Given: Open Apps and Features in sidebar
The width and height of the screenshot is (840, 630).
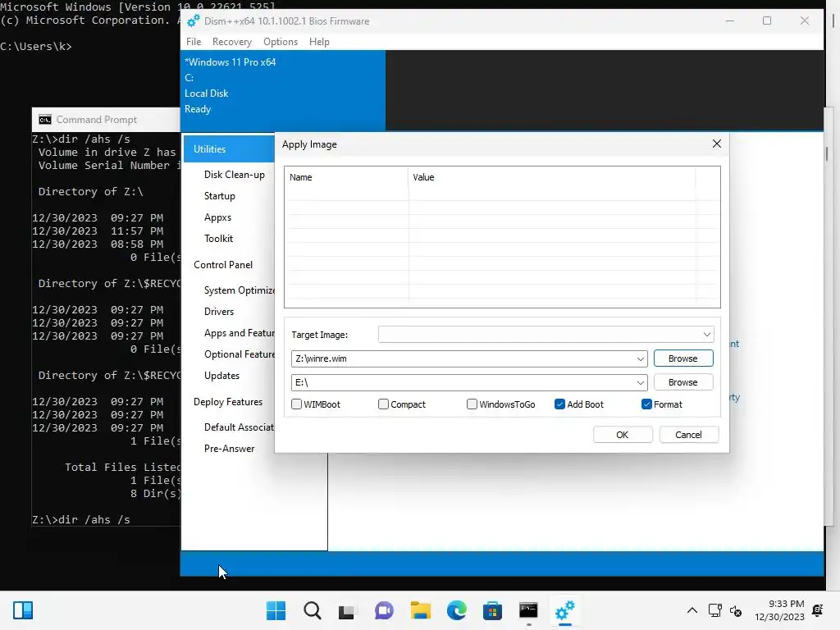Looking at the screenshot, I should coord(239,333).
